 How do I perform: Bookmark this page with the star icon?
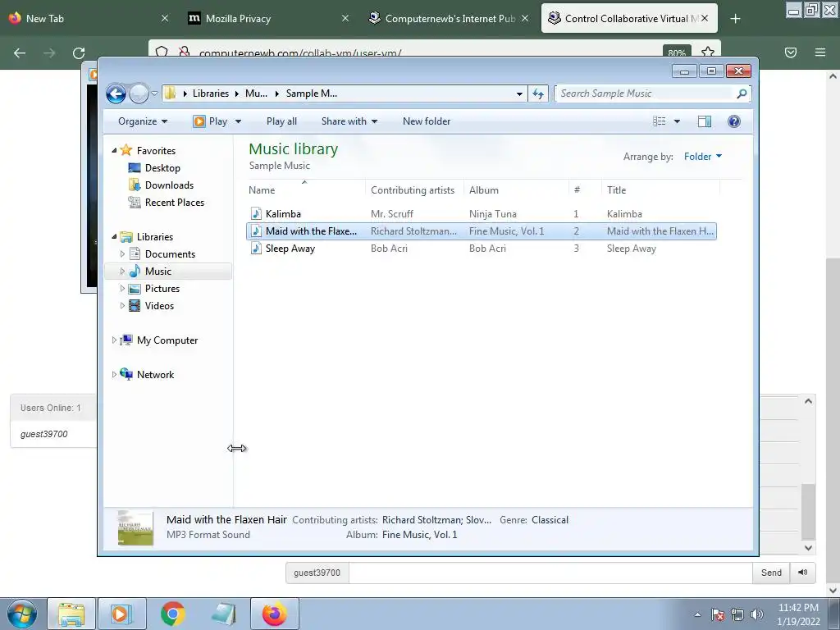pos(708,52)
